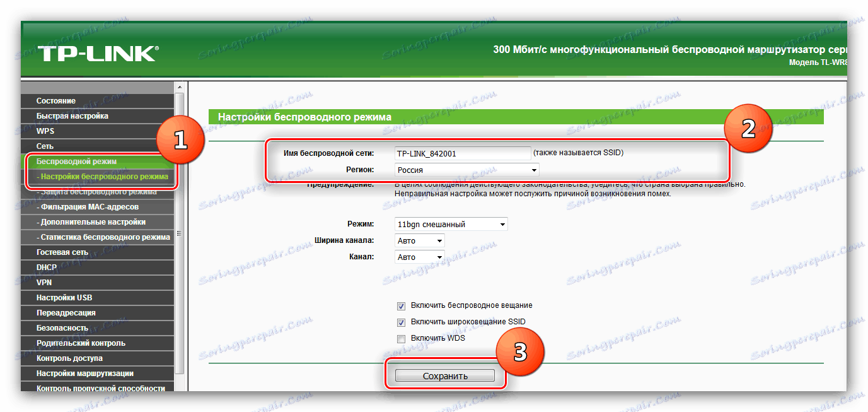The height and width of the screenshot is (412, 868).
Task: Click the Сохранить button
Action: (445, 376)
